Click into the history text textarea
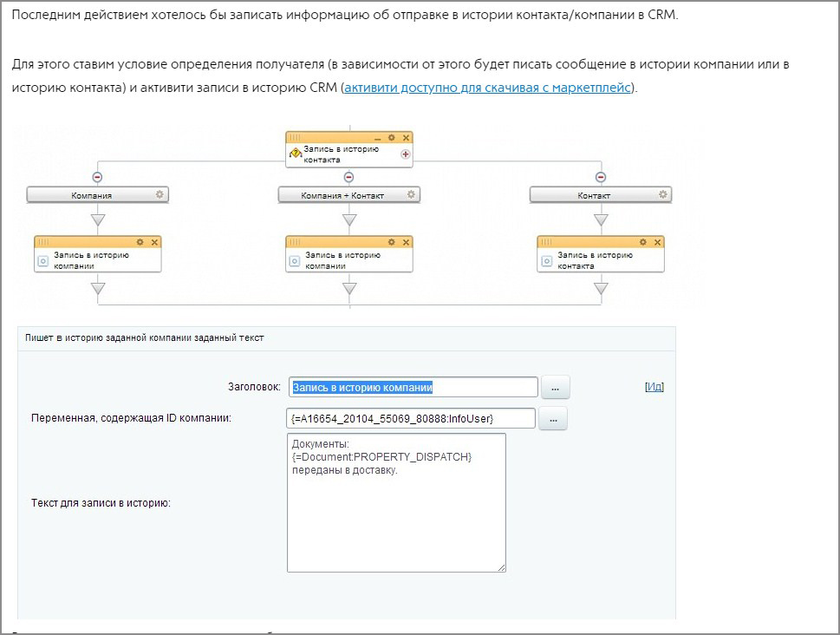The height and width of the screenshot is (635, 840). (396, 502)
